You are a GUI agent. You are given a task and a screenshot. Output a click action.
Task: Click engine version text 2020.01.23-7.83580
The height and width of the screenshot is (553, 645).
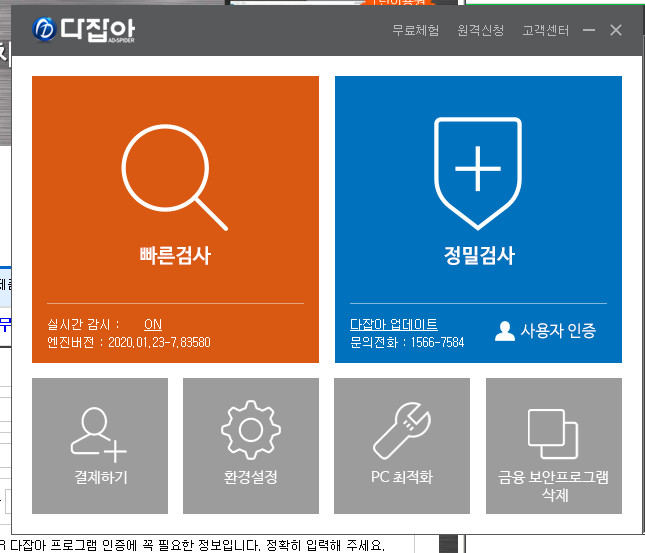160,342
